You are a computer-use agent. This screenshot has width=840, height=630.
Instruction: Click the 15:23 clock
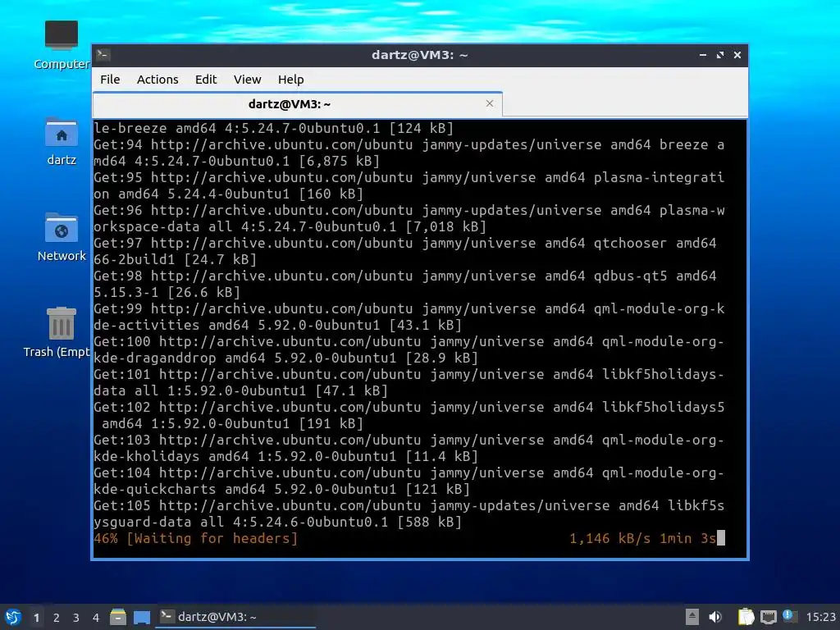click(x=820, y=617)
